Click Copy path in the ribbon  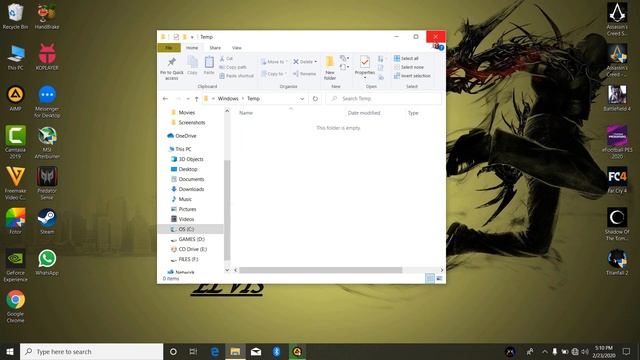233,67
